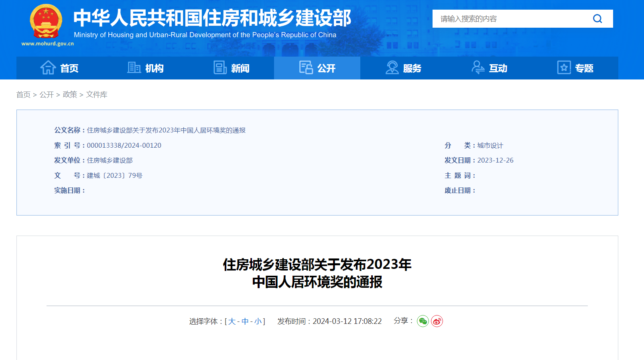Click the 新闻 newspaper icon
This screenshot has width=644, height=360.
220,67
